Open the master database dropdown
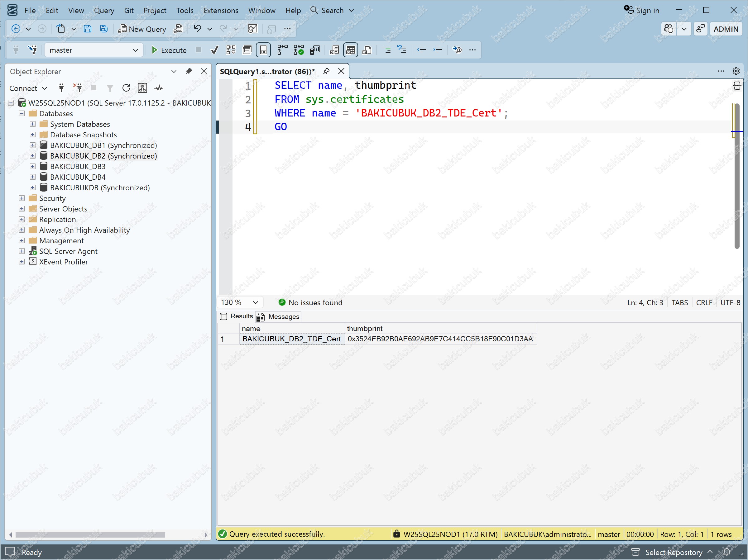Viewport: 748px width, 560px height. (x=94, y=50)
